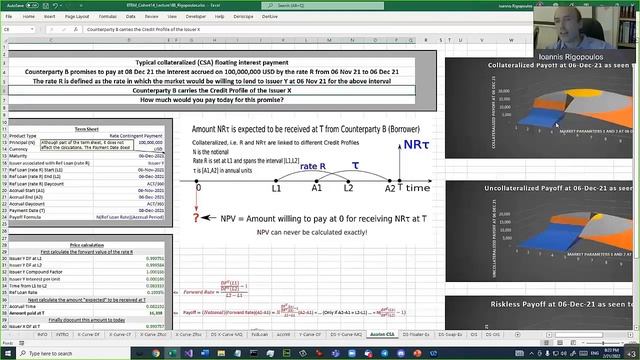Open Word from the taskbar
Screen dimensions: 640x360
pyautogui.click(x=204, y=353)
